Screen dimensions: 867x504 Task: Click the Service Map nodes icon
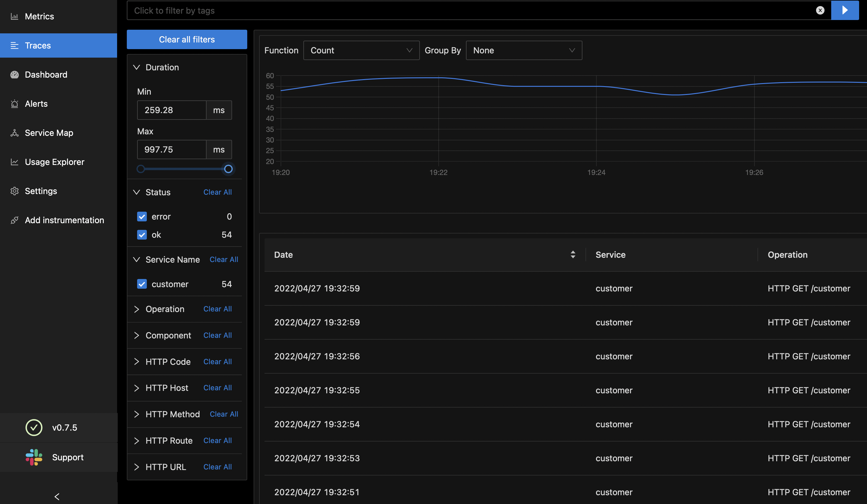pyautogui.click(x=15, y=133)
